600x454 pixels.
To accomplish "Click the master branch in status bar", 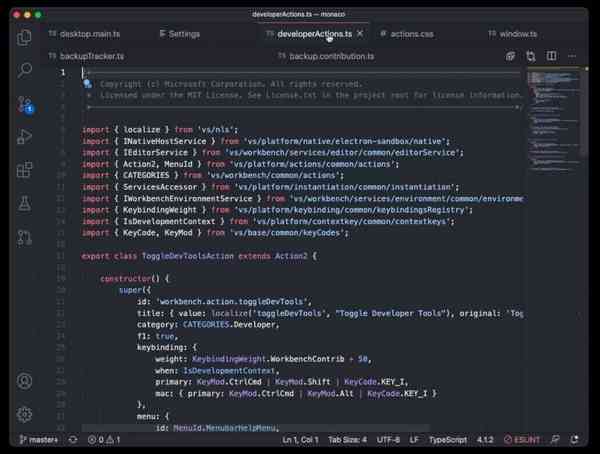I will coord(39,440).
